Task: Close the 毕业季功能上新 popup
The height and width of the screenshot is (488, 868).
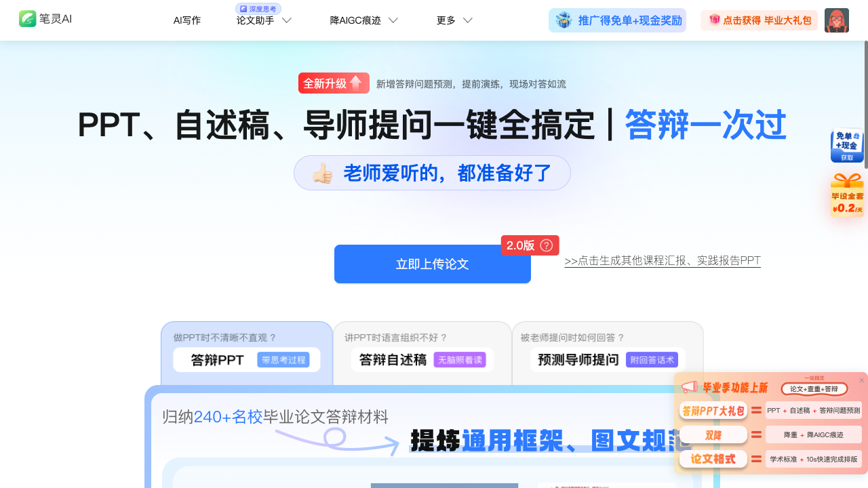Action: [x=862, y=380]
